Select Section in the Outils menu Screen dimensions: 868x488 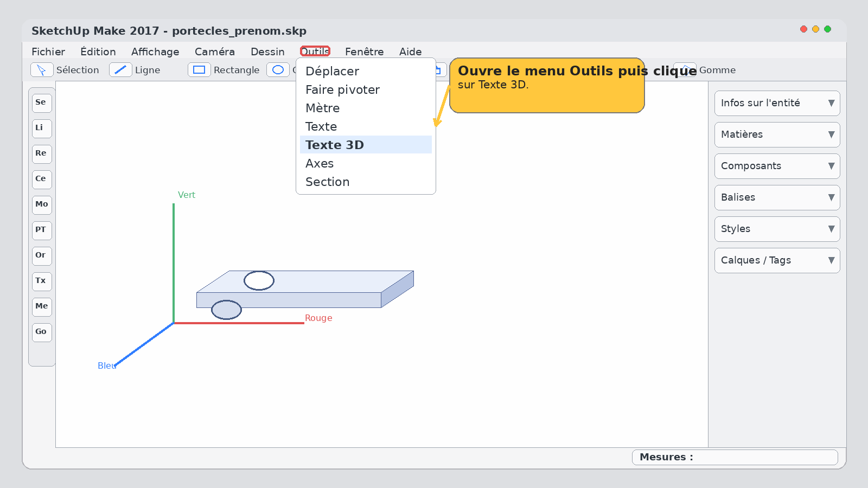click(x=366, y=182)
